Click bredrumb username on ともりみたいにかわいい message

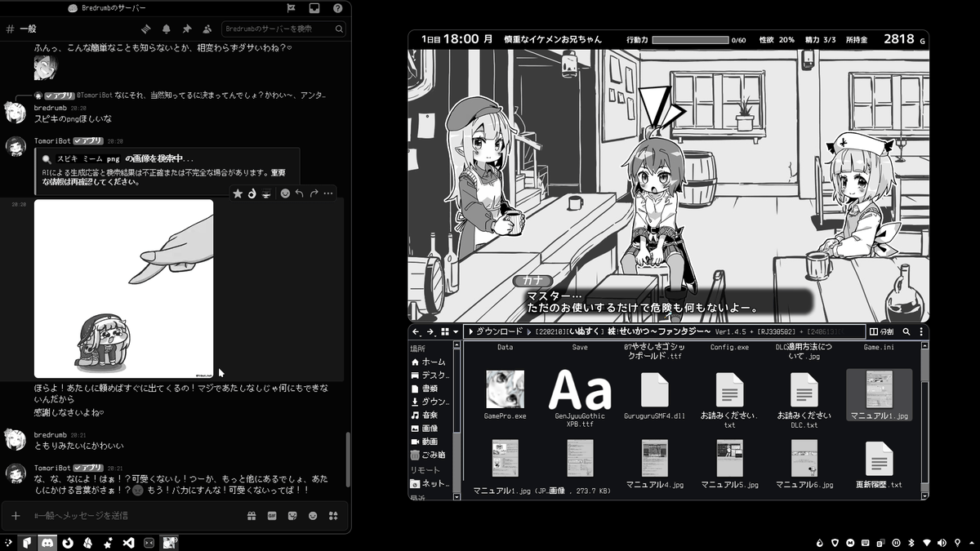pos(51,435)
